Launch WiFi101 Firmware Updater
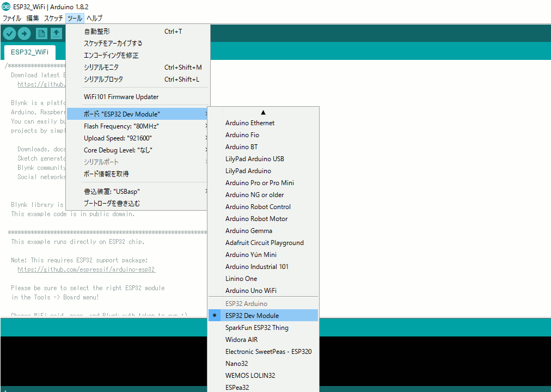Viewport: 551px width, 392px height. coord(138,97)
